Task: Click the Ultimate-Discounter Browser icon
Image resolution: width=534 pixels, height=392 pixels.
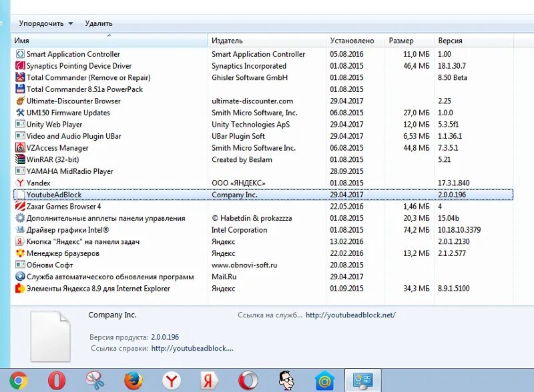Action: point(20,101)
